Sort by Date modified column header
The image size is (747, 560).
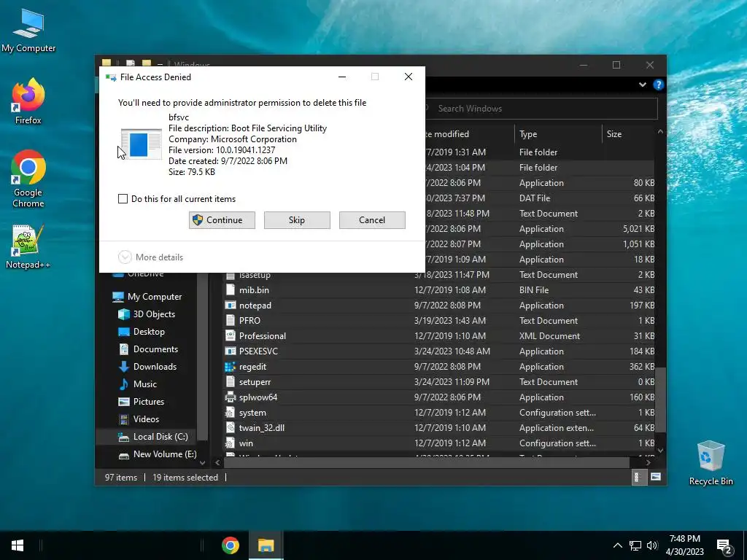click(x=469, y=134)
